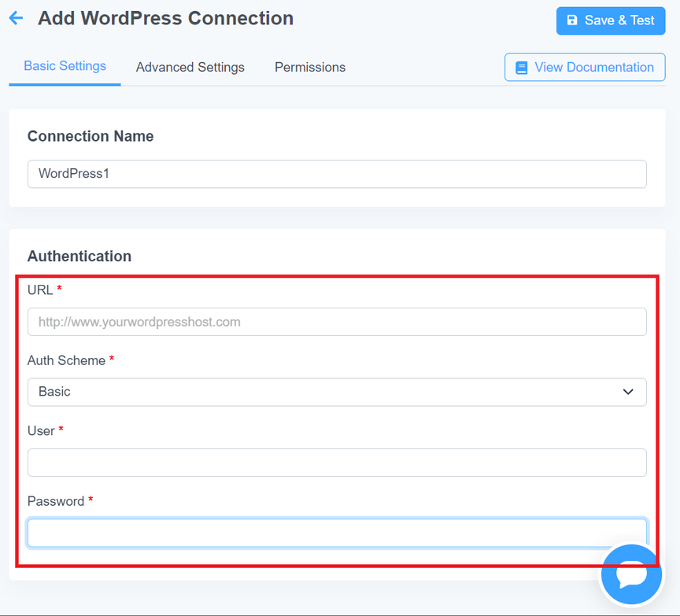680x616 pixels.
Task: Click into the User input field
Action: click(337, 463)
